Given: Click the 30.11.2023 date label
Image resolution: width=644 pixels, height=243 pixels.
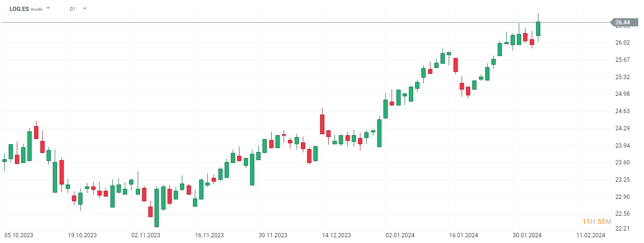Looking at the screenshot, I should 273,235.
